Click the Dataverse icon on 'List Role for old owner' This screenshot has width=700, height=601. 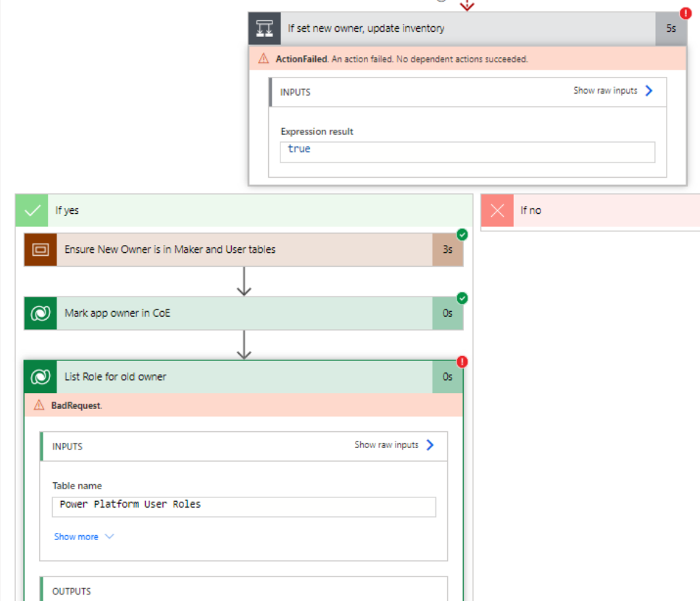[40, 377]
